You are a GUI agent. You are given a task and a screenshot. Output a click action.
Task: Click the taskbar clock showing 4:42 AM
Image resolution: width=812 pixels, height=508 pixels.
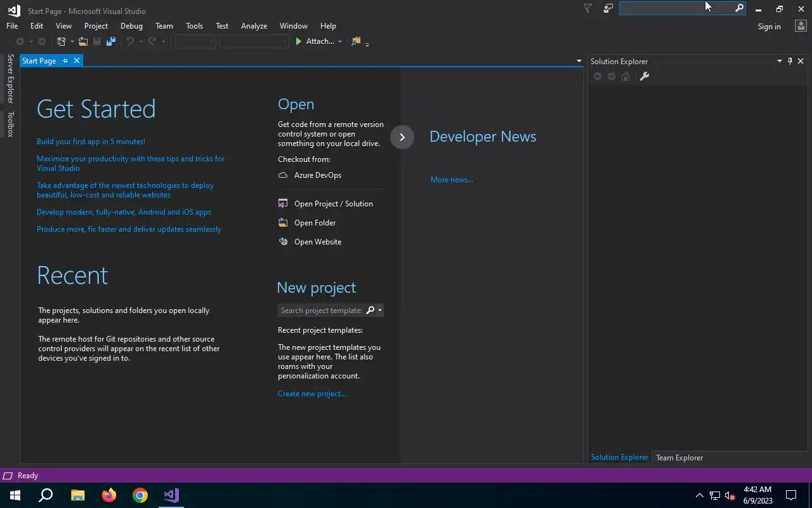757,495
